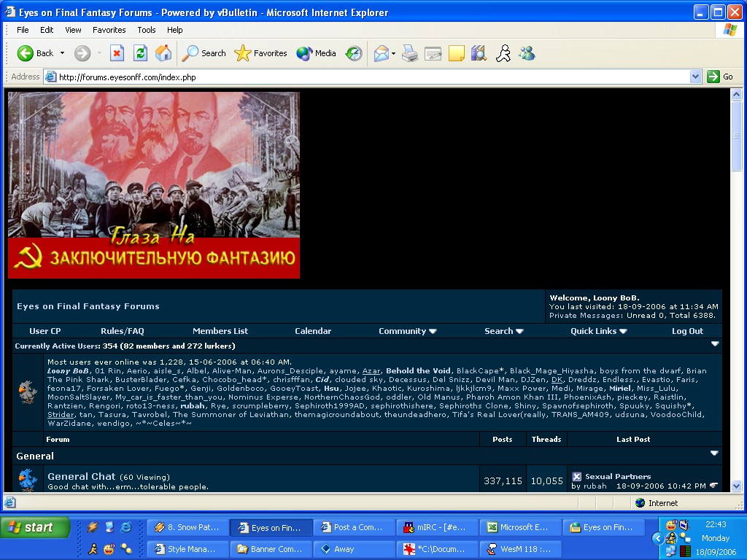Switch to Style Mana... taskbar window

coord(187,549)
